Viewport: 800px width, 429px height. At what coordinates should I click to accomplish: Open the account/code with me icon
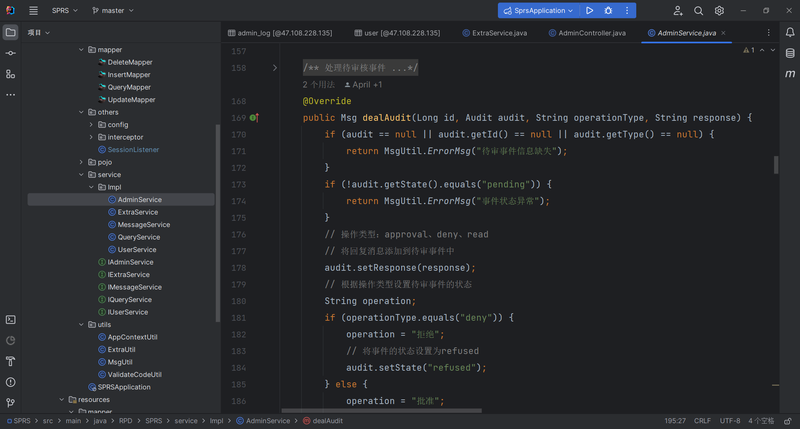pos(678,10)
